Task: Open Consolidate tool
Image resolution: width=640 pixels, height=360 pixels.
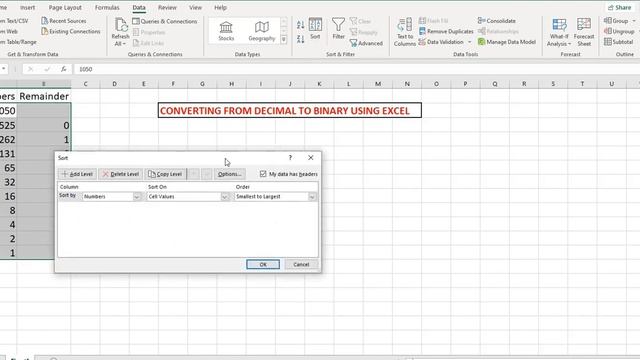Action: coord(496,20)
